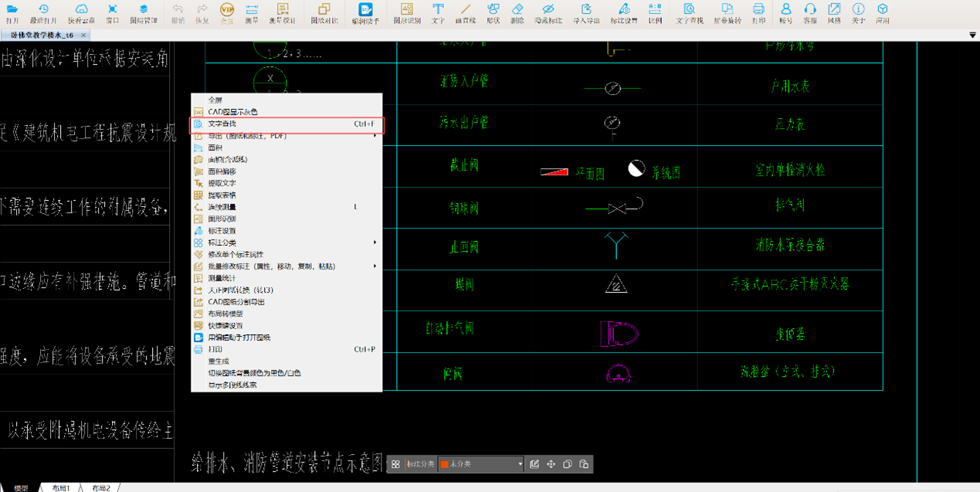Open the 未分类 annotation category dropdown
Image resolution: width=980 pixels, height=492 pixels.
[481, 464]
